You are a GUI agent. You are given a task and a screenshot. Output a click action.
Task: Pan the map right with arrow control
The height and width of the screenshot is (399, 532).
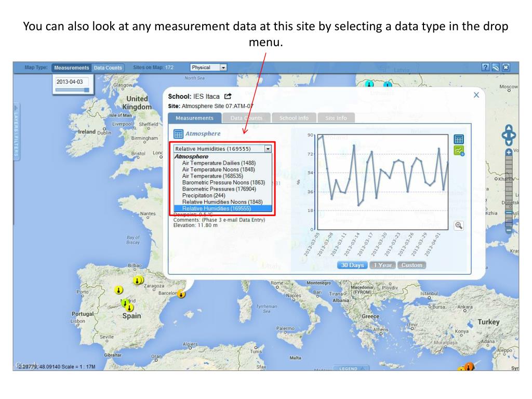[513, 135]
